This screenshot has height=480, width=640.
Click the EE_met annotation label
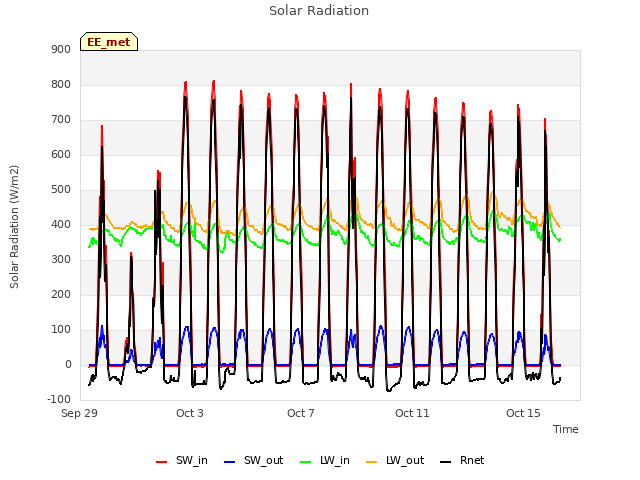(109, 42)
